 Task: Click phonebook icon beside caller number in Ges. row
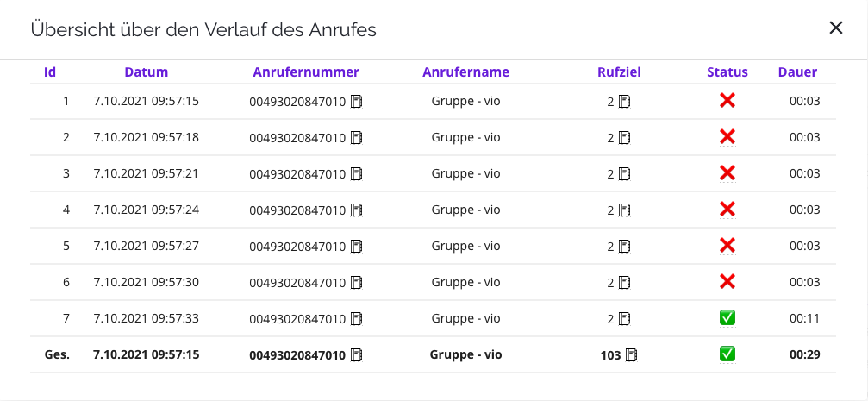pos(357,355)
